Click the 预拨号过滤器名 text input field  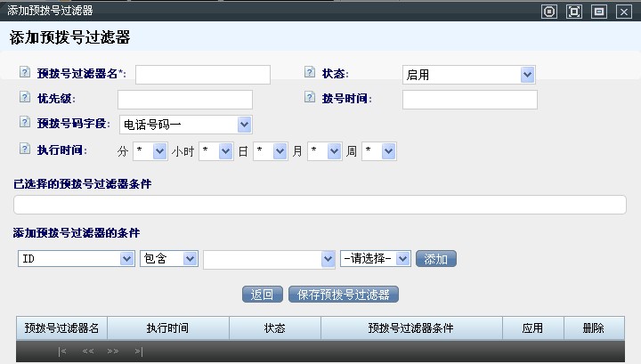pyautogui.click(x=202, y=75)
